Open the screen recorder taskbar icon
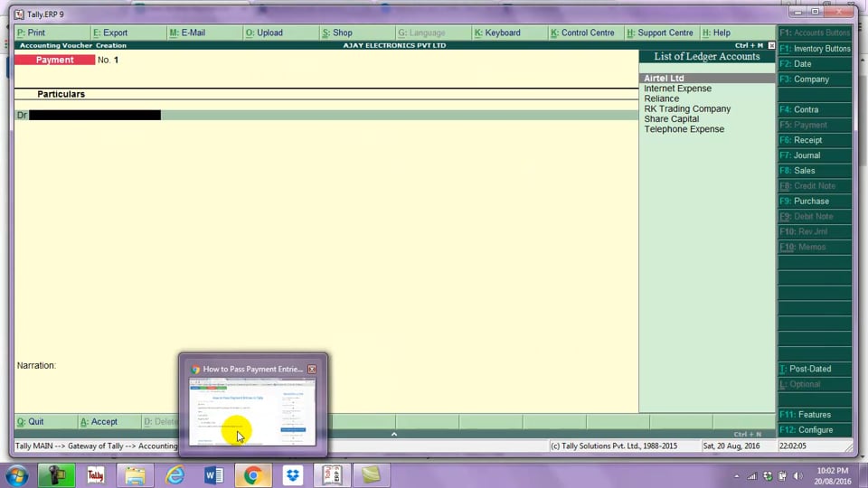868x488 pixels. [x=56, y=475]
